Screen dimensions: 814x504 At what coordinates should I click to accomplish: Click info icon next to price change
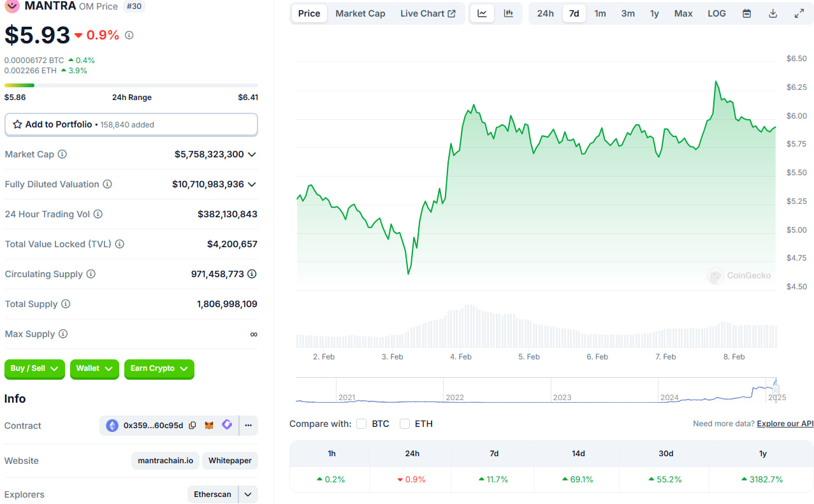[x=129, y=35]
